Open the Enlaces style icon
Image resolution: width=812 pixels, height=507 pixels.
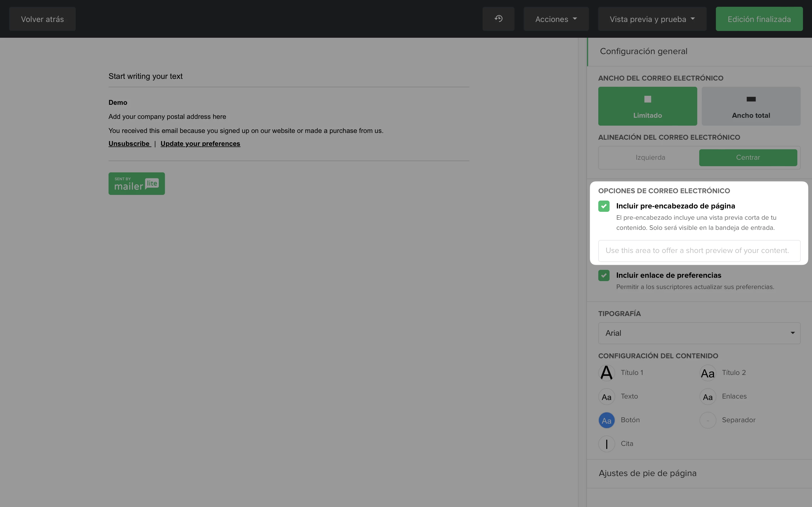tap(708, 397)
